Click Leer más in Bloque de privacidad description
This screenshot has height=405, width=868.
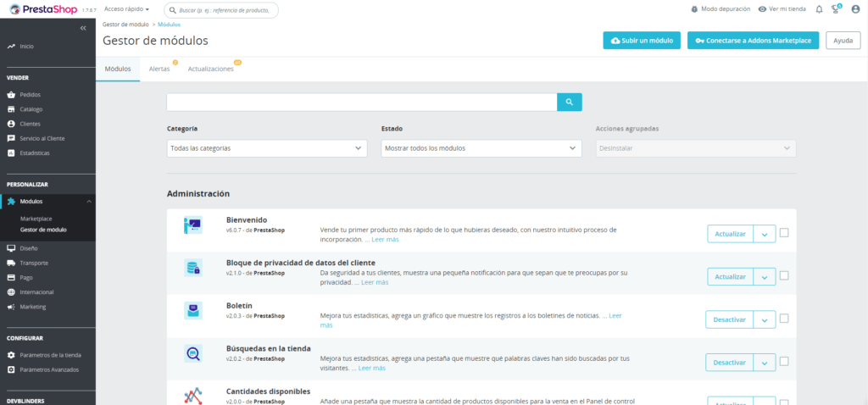click(x=375, y=282)
